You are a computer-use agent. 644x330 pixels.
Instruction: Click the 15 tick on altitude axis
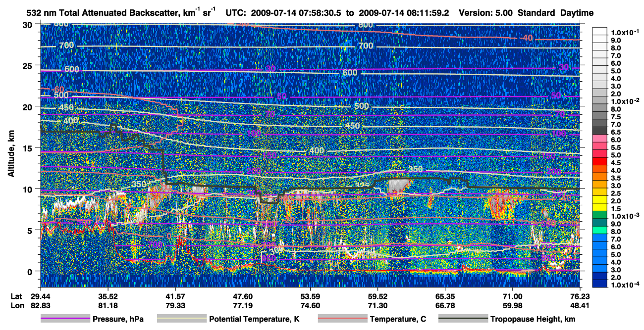click(28, 147)
